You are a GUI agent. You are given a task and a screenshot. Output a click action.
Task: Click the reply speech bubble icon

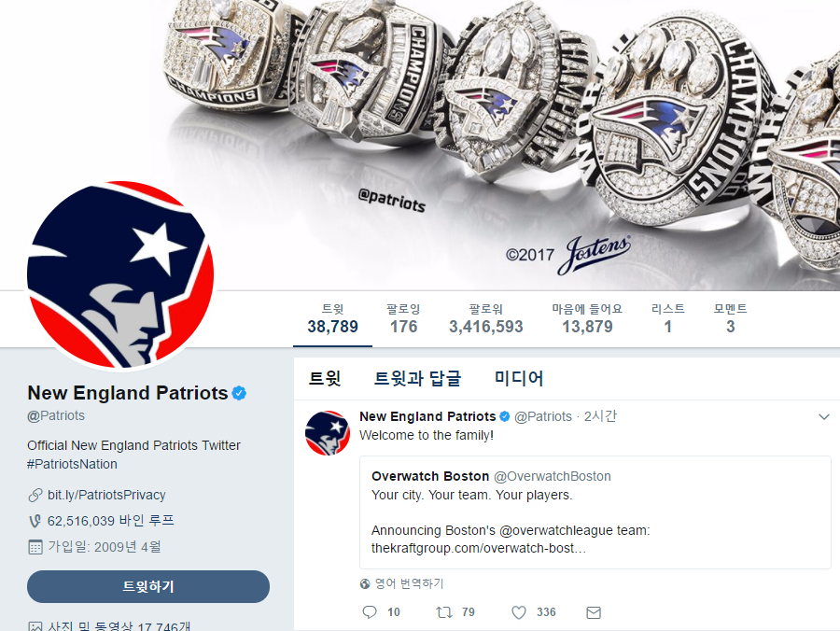tap(370, 612)
